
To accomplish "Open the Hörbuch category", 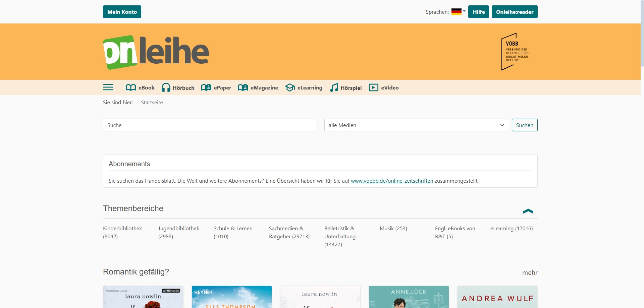I will click(x=178, y=87).
